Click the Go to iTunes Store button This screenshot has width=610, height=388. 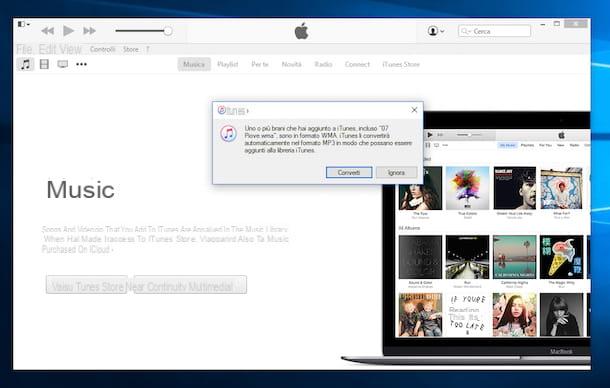coord(87,285)
